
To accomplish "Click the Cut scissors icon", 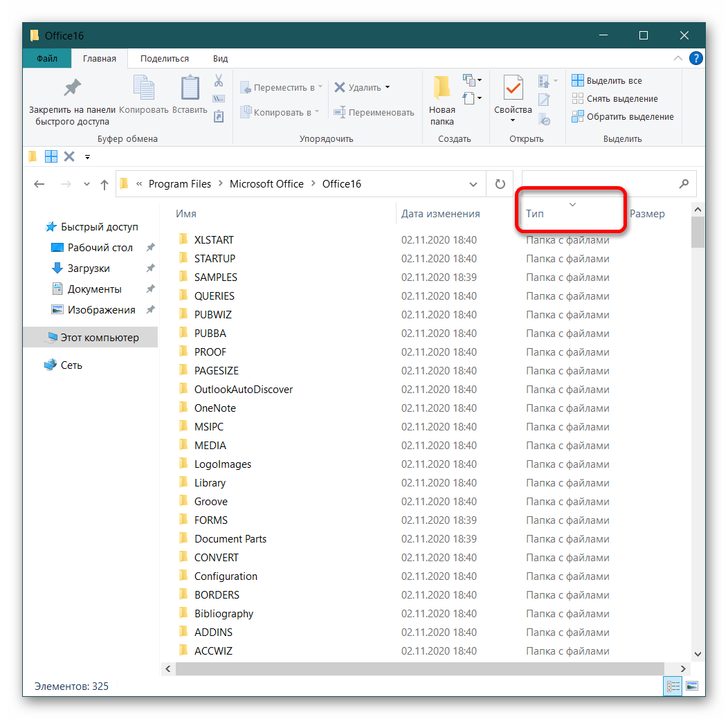I will [219, 80].
